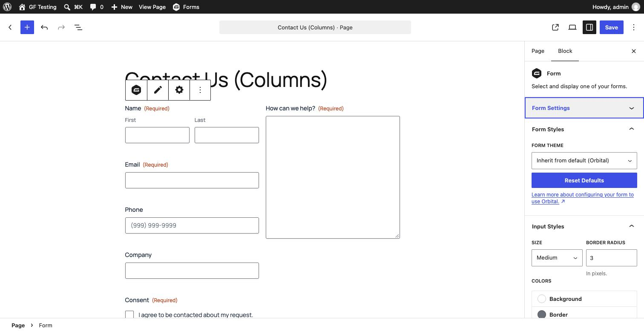Open the search command palette
Viewport: 644px width, 332px height.
pyautogui.click(x=73, y=7)
